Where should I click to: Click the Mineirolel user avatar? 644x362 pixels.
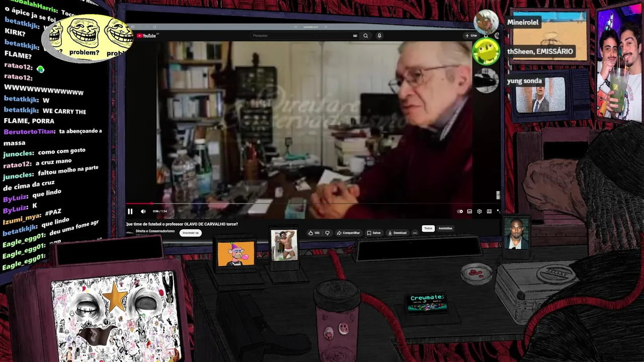486,22
